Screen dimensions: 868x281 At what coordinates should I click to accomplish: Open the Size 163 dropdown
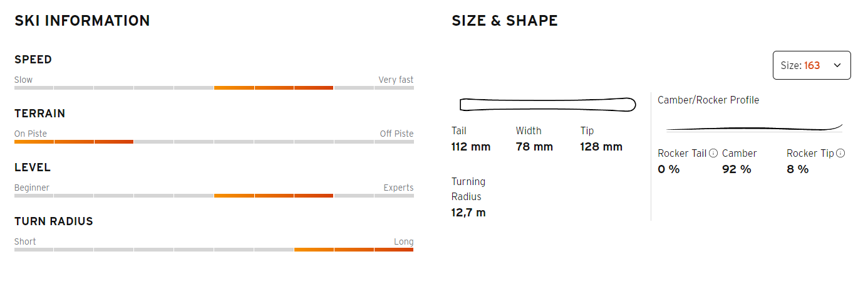tap(812, 65)
